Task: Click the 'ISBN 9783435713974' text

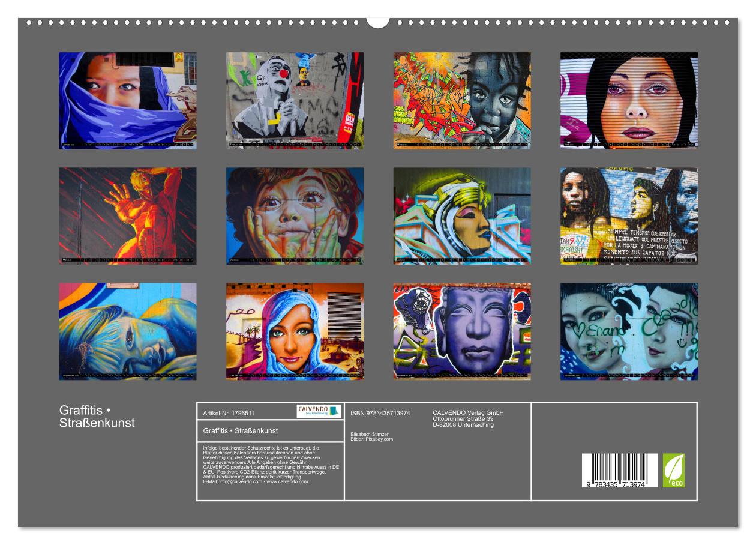Action: coord(380,413)
